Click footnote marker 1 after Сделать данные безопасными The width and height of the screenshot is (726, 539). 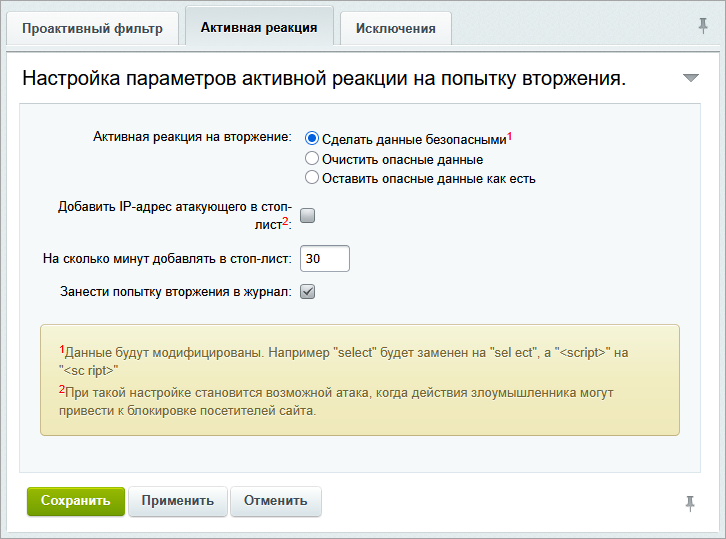tap(509, 135)
